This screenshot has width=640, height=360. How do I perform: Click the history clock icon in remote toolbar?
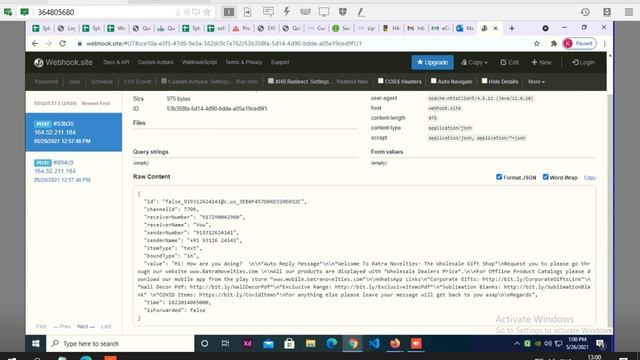point(585,12)
